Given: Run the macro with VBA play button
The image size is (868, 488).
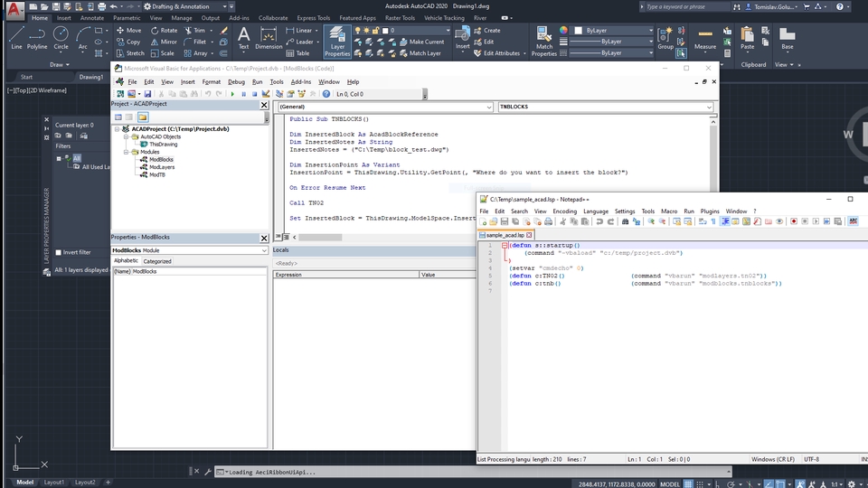Looking at the screenshot, I should click(x=233, y=94).
